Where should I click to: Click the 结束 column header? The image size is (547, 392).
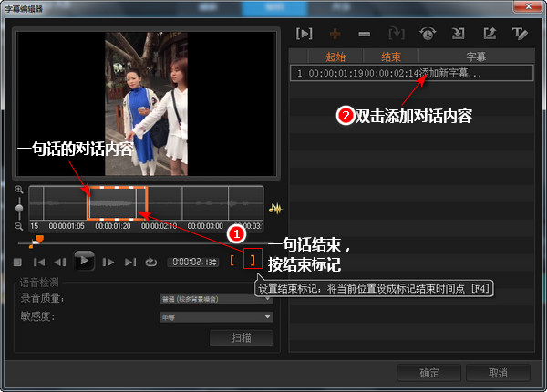click(x=391, y=57)
